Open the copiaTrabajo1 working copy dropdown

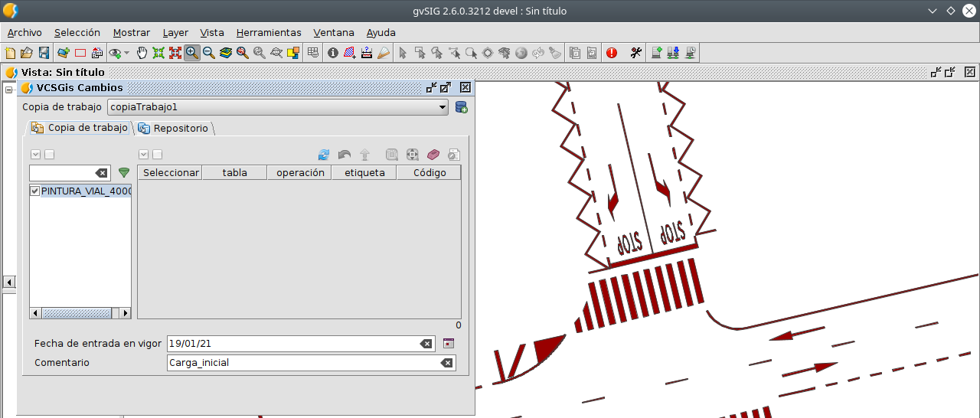pyautogui.click(x=443, y=107)
